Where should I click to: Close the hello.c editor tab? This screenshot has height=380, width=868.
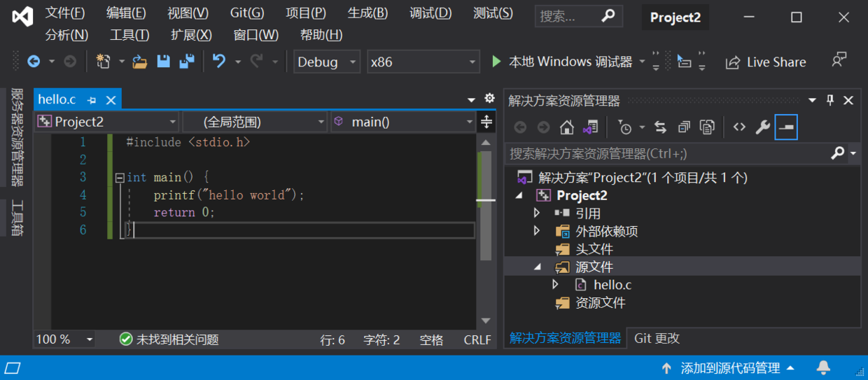point(111,100)
